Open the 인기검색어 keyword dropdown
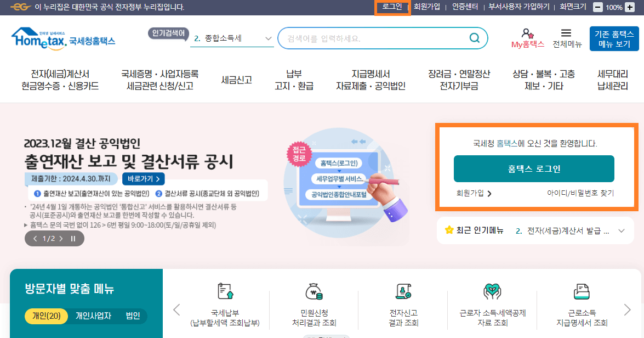This screenshot has height=338, width=644. pos(268,38)
